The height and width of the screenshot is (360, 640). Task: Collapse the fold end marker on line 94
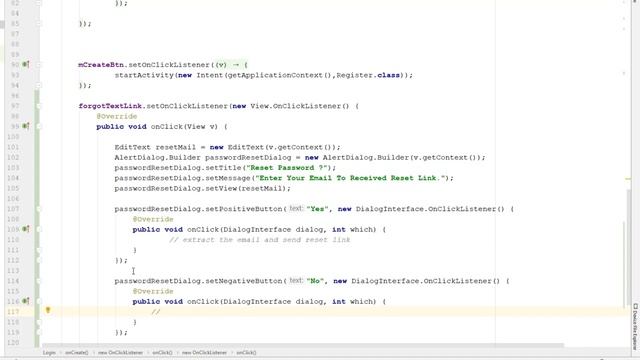click(38, 85)
